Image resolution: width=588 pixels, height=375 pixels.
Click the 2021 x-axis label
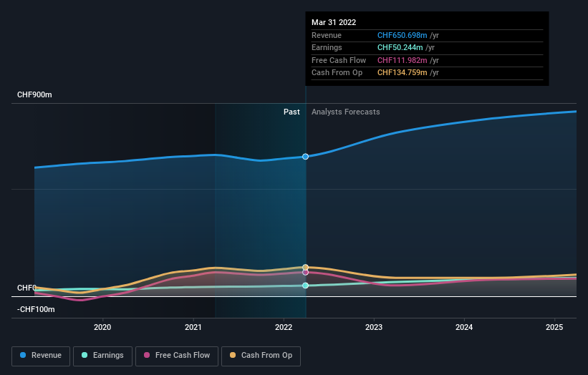click(x=193, y=328)
